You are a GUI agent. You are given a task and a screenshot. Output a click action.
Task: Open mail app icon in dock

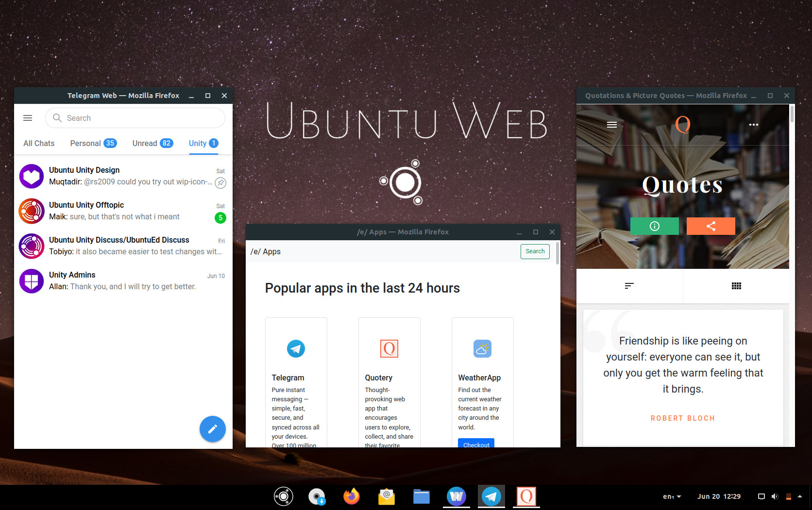[387, 496]
